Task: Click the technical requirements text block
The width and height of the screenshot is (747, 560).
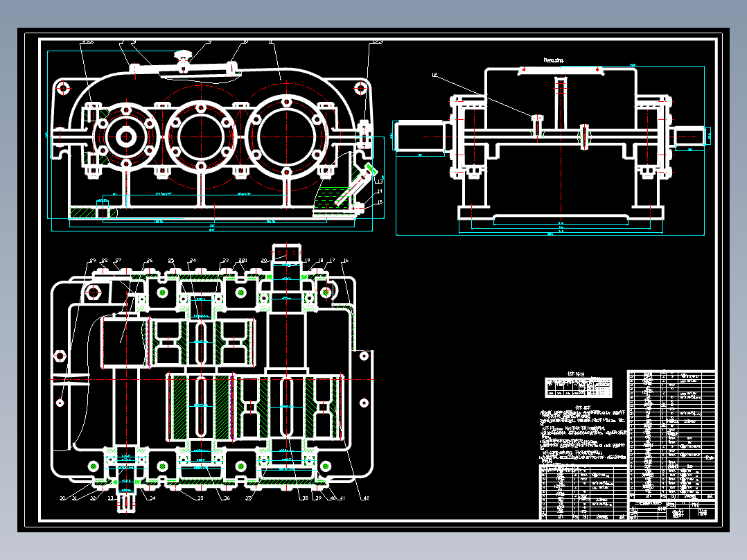Action: coord(583,436)
